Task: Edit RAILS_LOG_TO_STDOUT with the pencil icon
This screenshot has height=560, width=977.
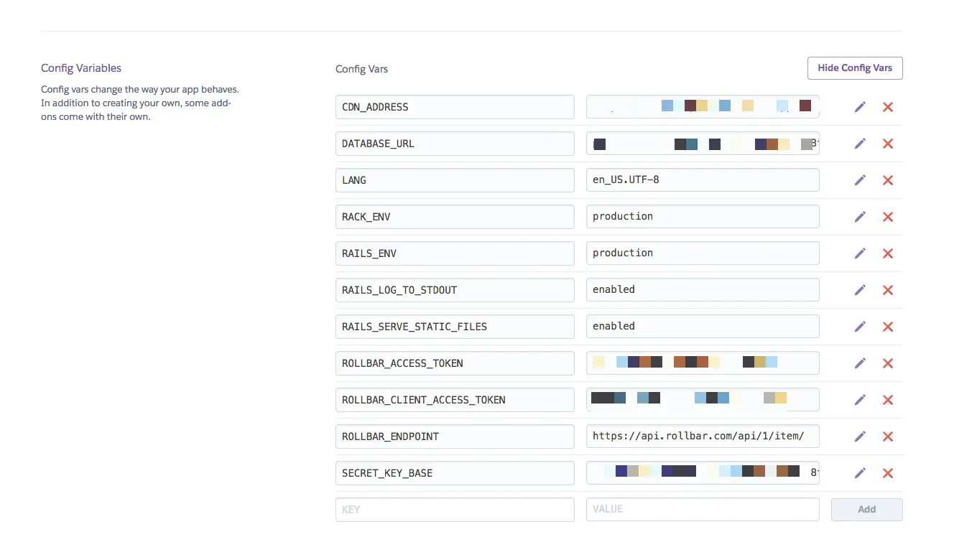Action: click(860, 290)
